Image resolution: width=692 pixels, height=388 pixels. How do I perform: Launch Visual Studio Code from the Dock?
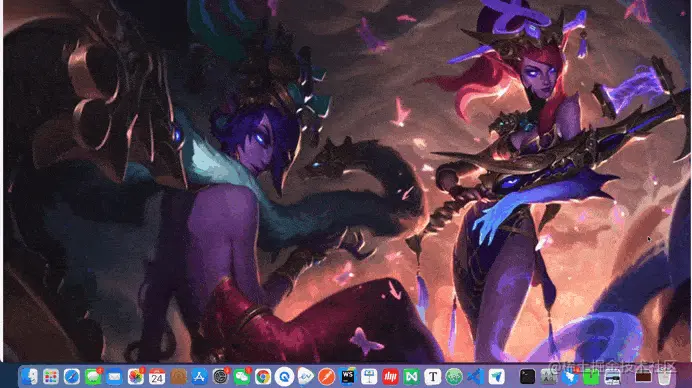[475, 377]
